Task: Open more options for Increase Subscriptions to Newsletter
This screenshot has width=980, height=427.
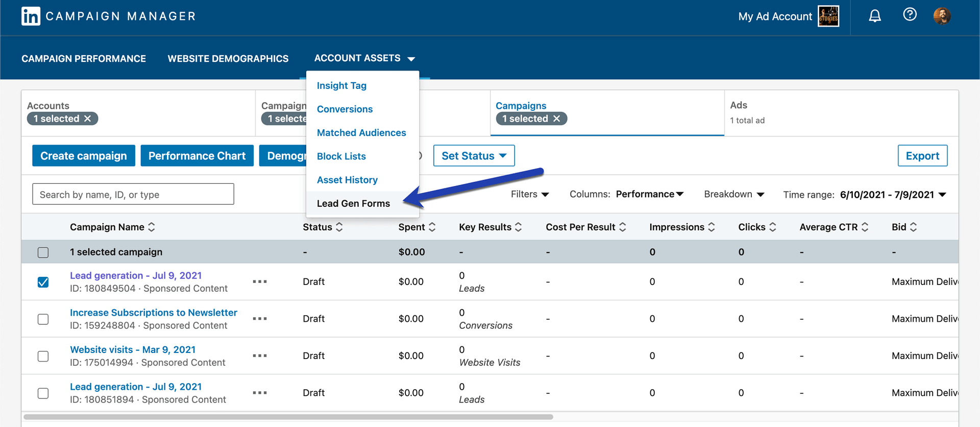Action: point(260,319)
